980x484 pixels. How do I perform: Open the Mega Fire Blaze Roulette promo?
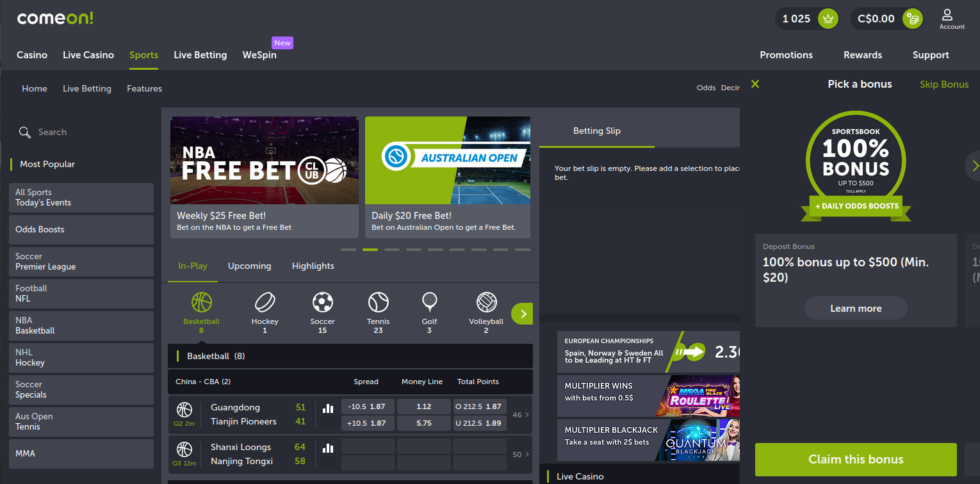tap(648, 396)
